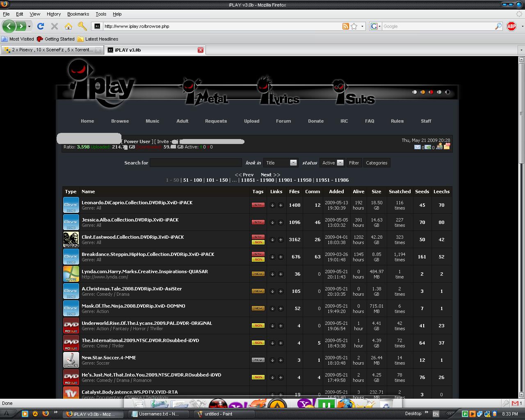Open the Browse navigation link

tap(120, 121)
